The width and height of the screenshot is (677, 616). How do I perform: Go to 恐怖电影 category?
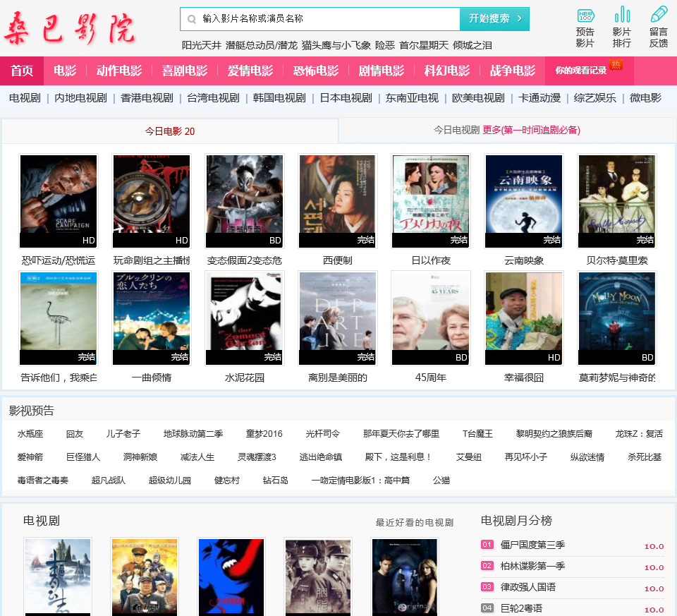(316, 71)
